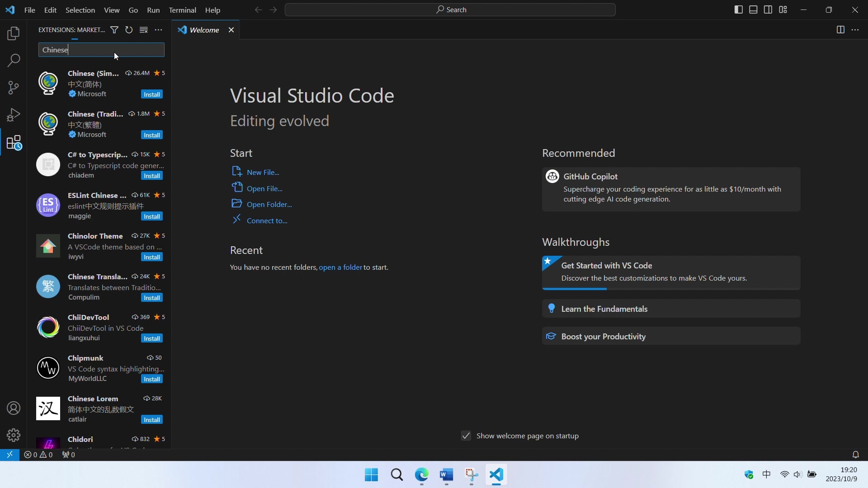Open Learn the Fundamentals walkthrough

coord(671,309)
